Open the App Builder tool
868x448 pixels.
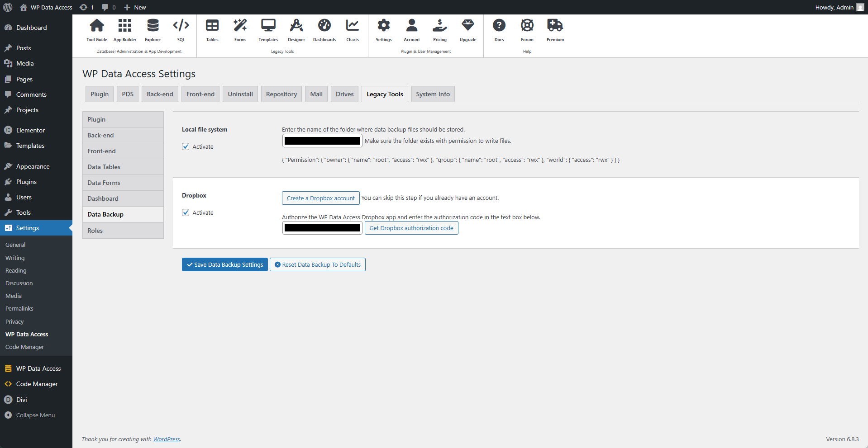124,30
